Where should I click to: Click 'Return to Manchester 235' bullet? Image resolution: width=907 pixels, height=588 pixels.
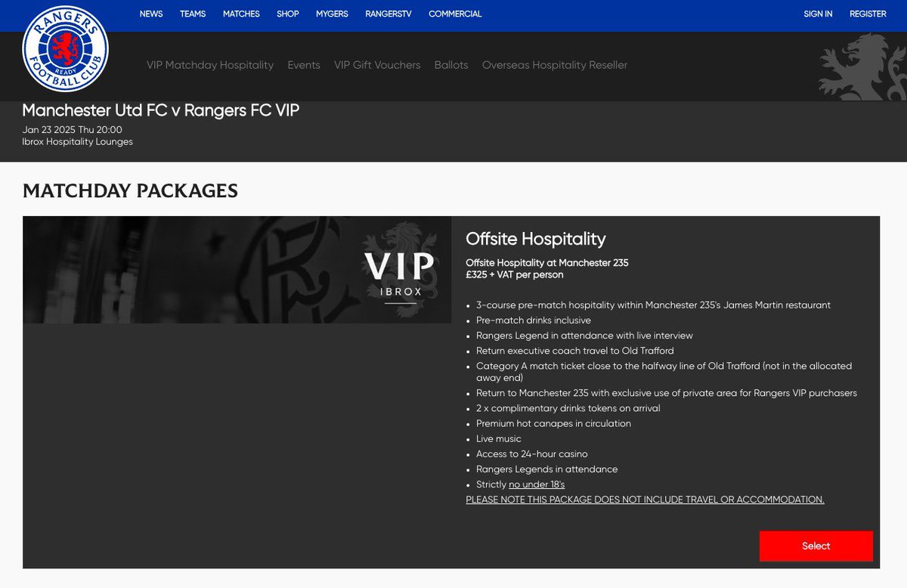tap(667, 393)
